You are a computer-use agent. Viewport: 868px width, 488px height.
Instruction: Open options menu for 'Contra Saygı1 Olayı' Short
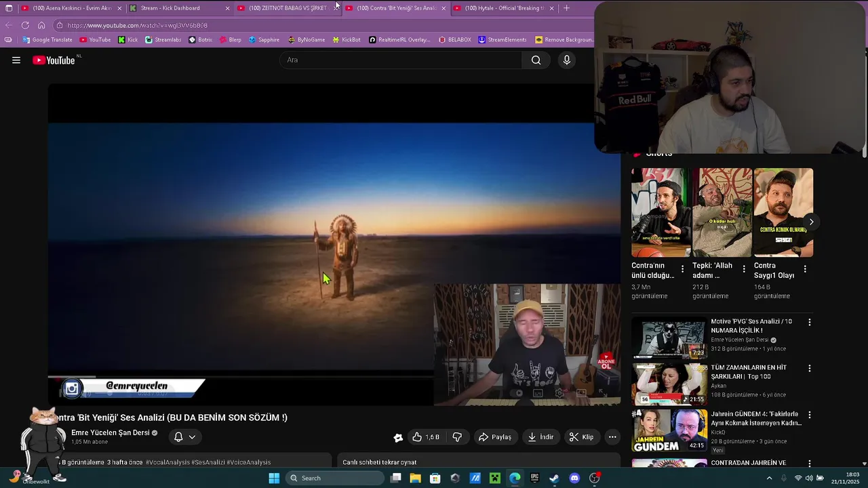pyautogui.click(x=805, y=269)
